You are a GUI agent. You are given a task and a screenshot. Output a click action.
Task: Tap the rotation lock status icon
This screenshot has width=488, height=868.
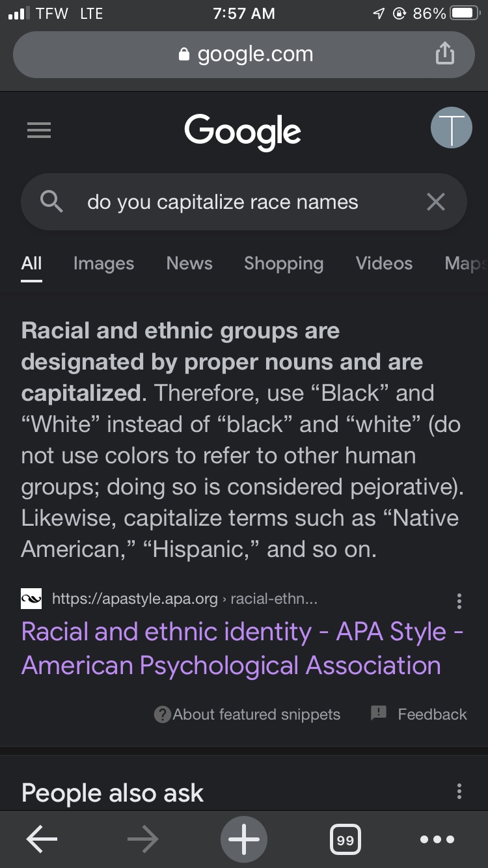pos(400,14)
